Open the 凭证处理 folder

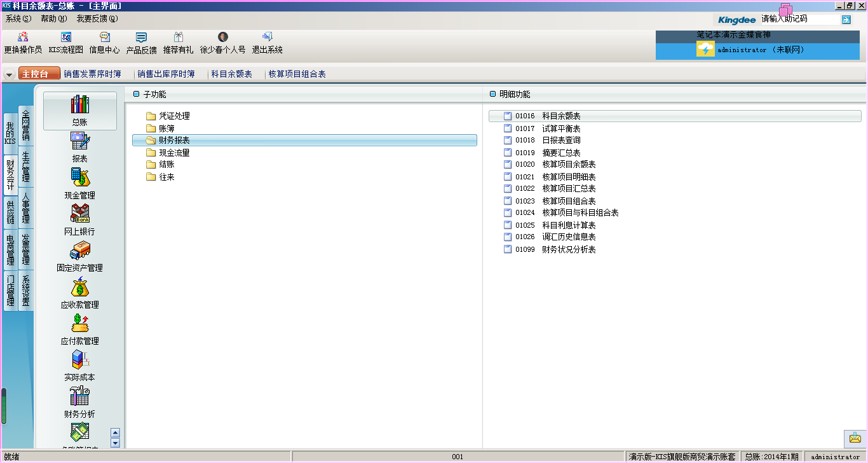168,116
